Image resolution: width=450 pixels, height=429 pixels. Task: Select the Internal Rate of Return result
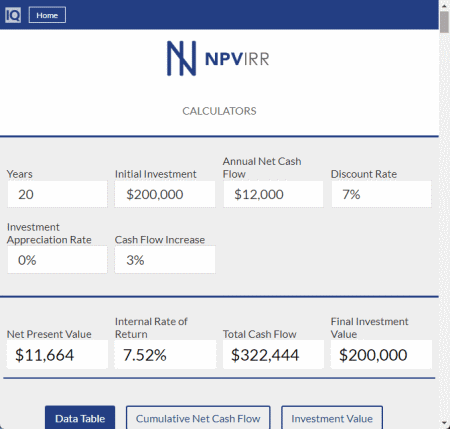click(x=165, y=354)
